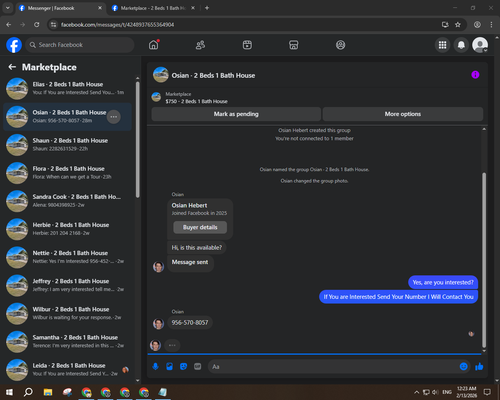Open the Facebook menu grid icon

pyautogui.click(x=442, y=45)
